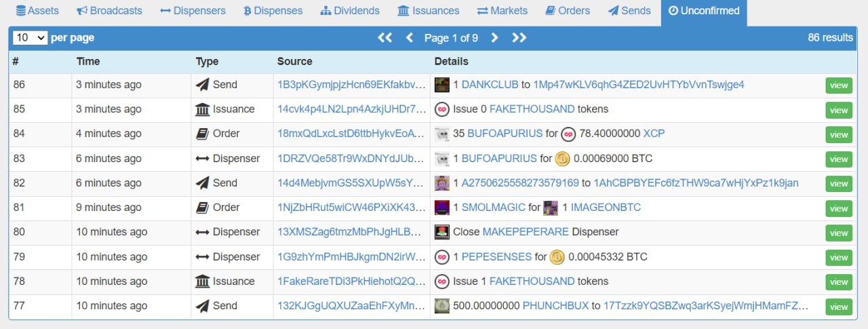Click the Dispenser arrows icon in row 80

click(x=202, y=232)
